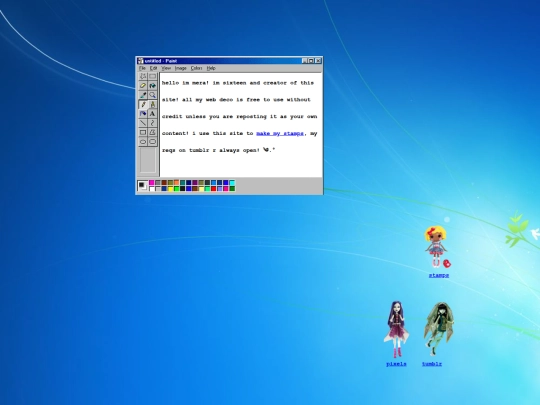Pick the cyan swatch ending the top row
Screen dimensions: 540x405
click(232, 183)
